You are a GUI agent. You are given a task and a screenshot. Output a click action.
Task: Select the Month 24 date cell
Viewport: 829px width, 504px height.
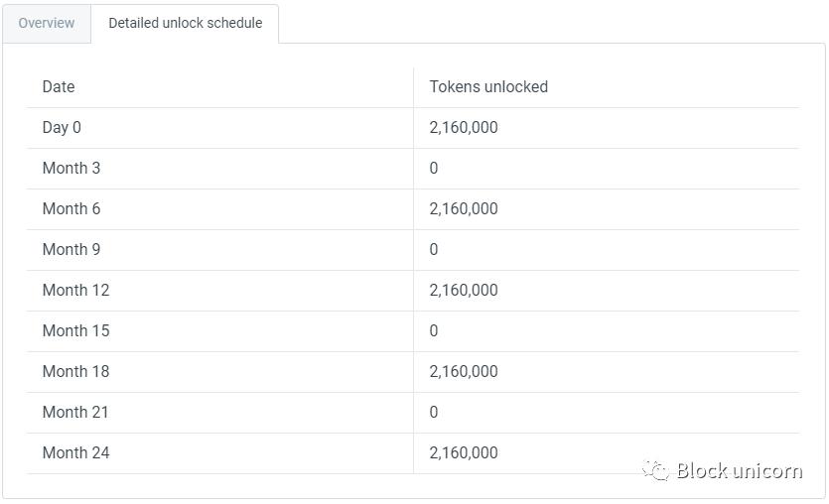click(75, 453)
